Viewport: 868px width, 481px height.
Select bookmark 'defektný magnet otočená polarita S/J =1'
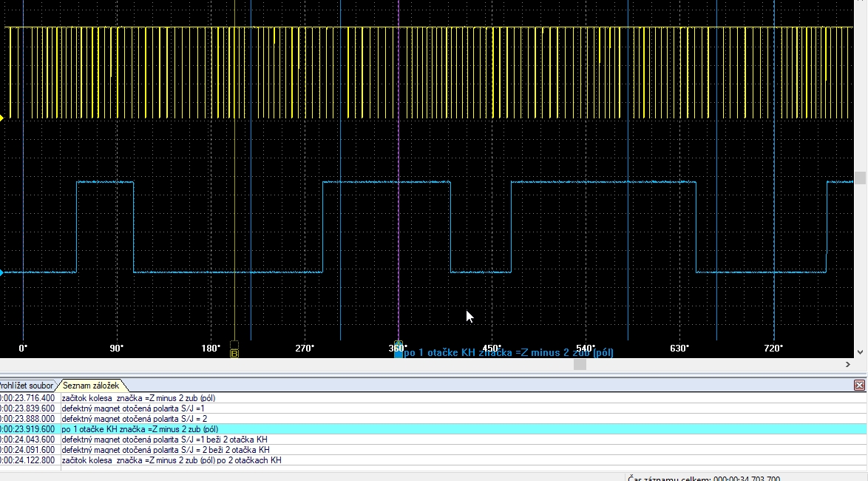133,408
